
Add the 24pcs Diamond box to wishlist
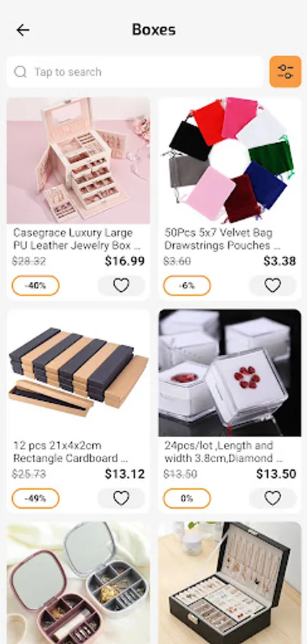(273, 498)
